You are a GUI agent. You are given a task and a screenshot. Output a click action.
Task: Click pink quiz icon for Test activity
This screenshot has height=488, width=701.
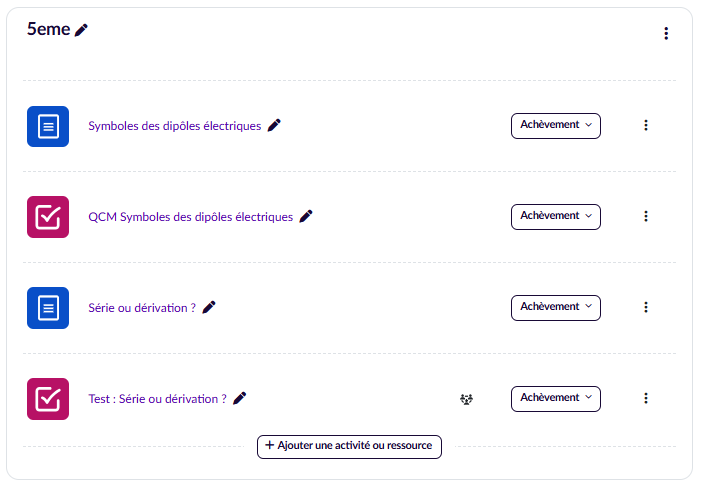click(48, 399)
